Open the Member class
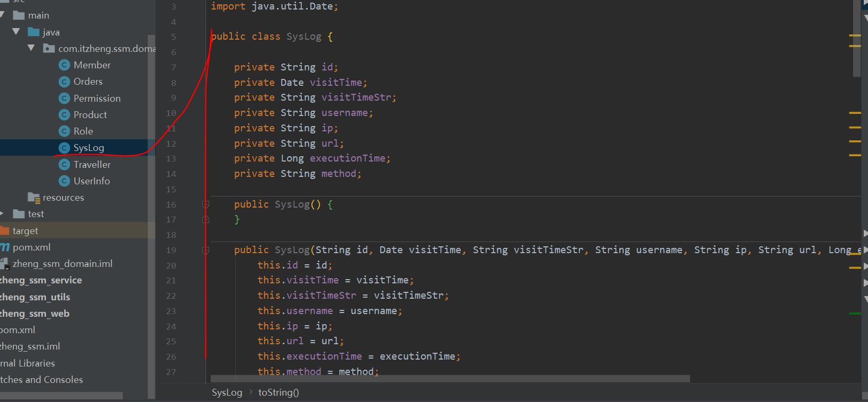868x402 pixels. coord(92,65)
